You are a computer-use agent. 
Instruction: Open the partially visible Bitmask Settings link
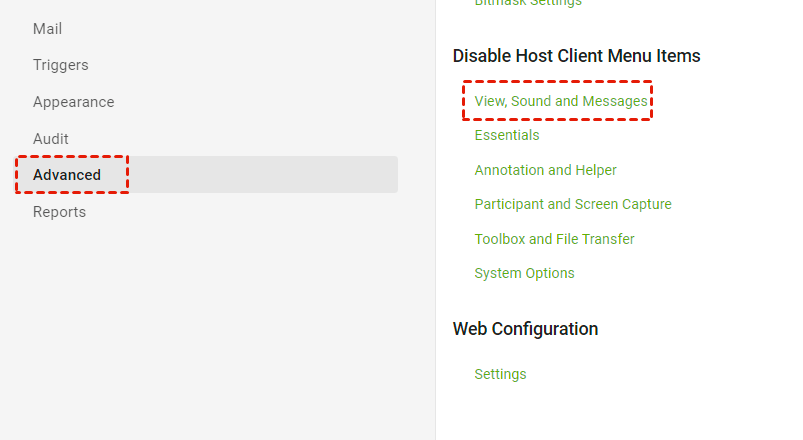527,3
